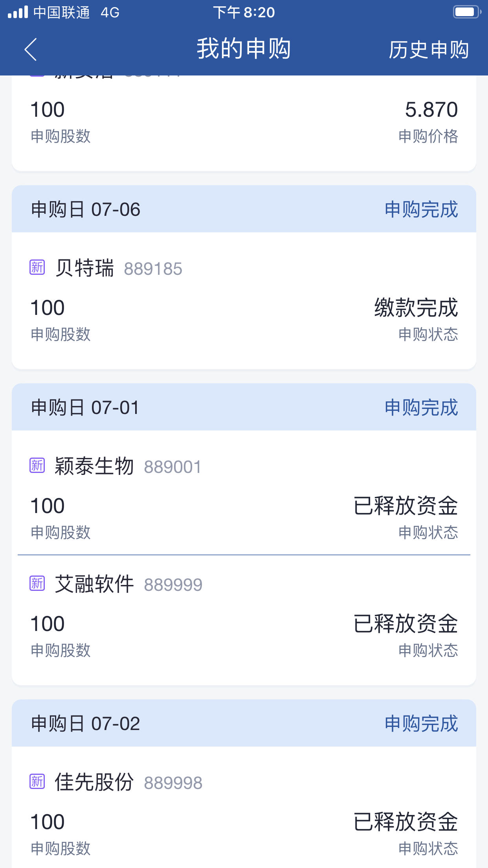Tap 缴款完成 status of 贝特瑞
488x868 pixels.
[x=416, y=307]
